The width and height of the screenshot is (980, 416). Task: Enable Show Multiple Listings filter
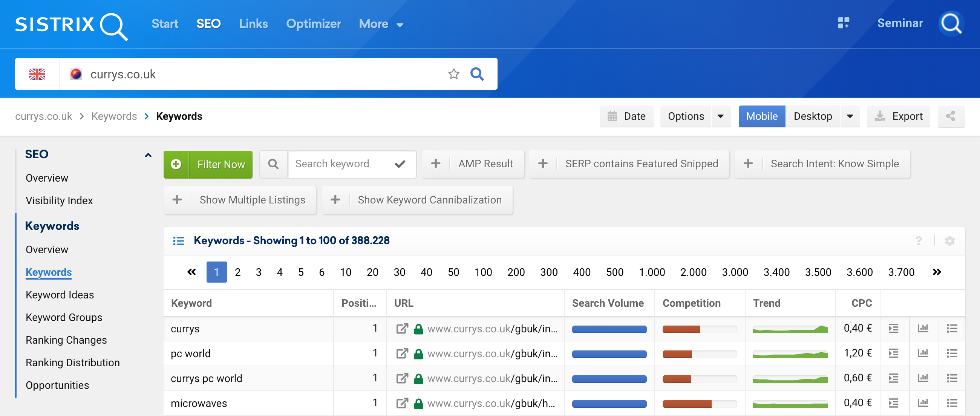tap(240, 200)
